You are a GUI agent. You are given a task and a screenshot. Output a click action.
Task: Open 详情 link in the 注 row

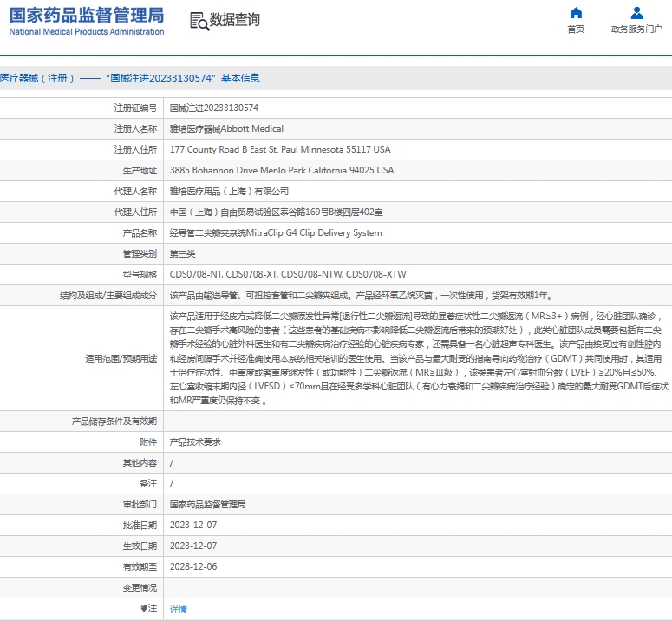[179, 609]
